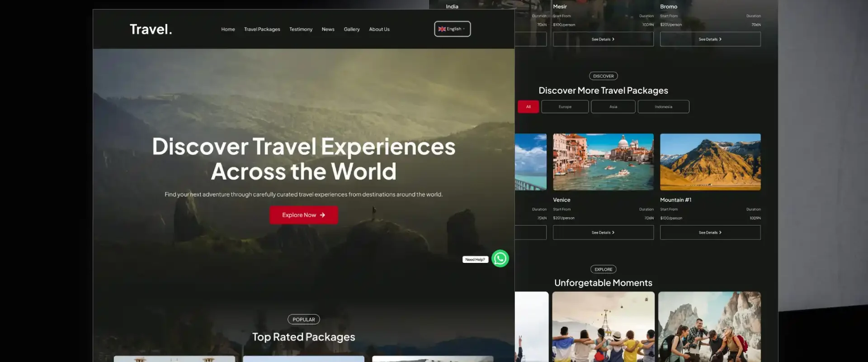Click the Mesir package title

(560, 7)
